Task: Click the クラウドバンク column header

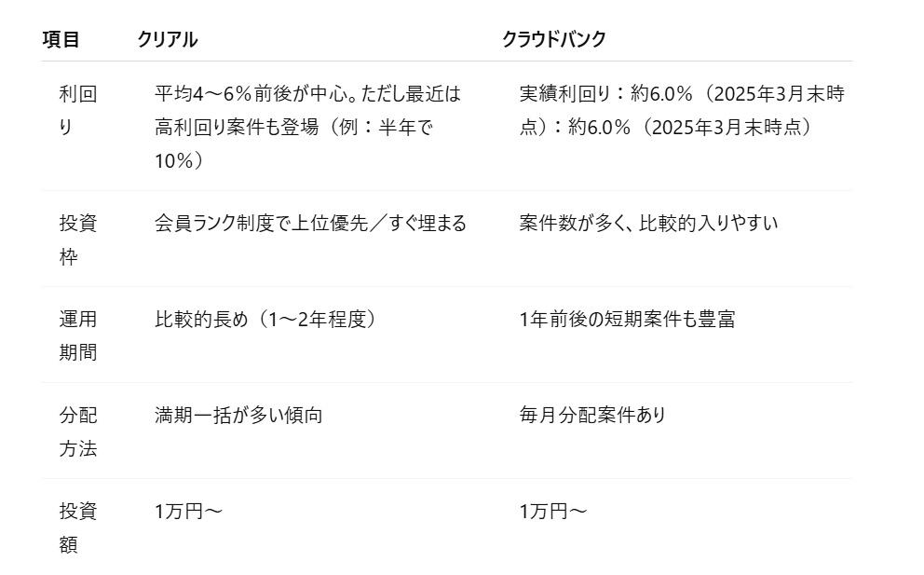Action: click(553, 39)
